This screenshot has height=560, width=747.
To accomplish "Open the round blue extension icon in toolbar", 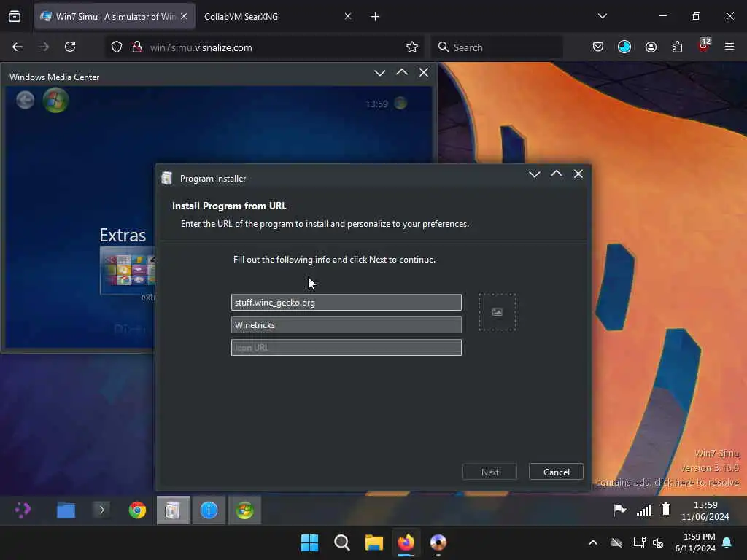I will [x=624, y=47].
